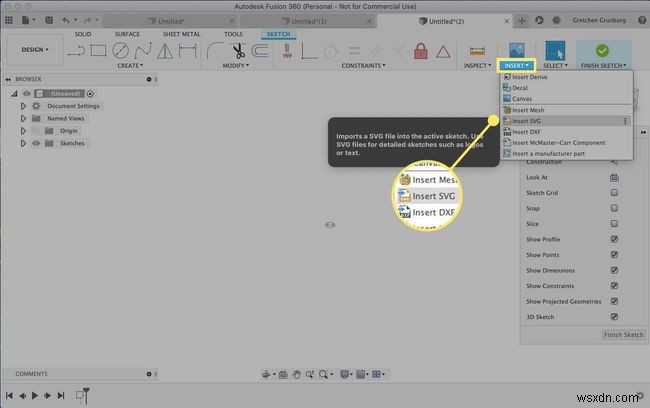Open the Measure tool in Inspect
Viewport: 650px width, 408px height.
(477, 51)
